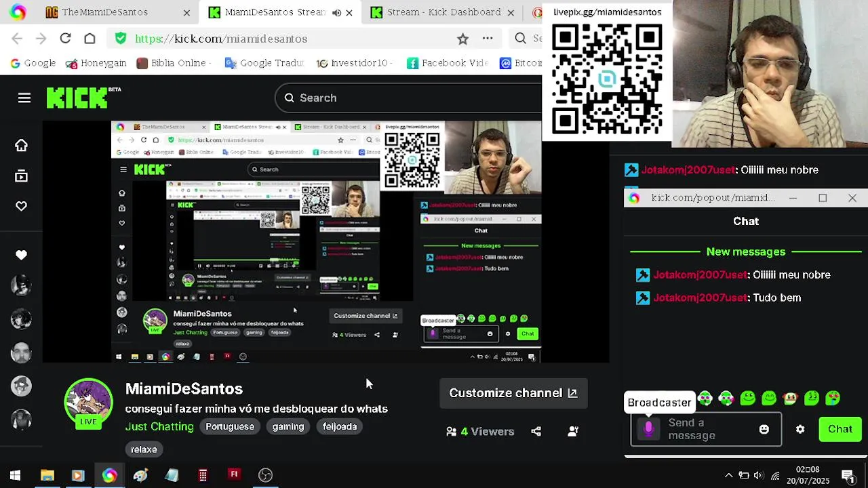The image size is (868, 488).
Task: Click the solid white heart sidebar icon
Action: click(x=21, y=255)
